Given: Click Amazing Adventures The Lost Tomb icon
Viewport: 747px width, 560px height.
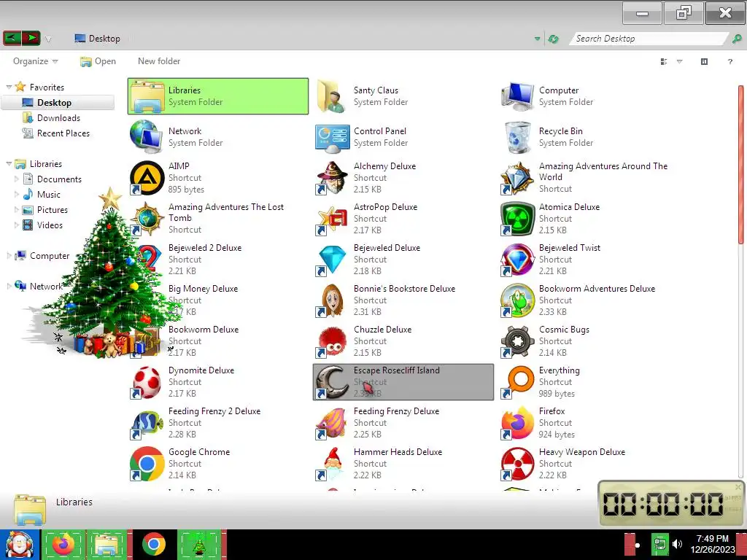Looking at the screenshot, I should [147, 219].
